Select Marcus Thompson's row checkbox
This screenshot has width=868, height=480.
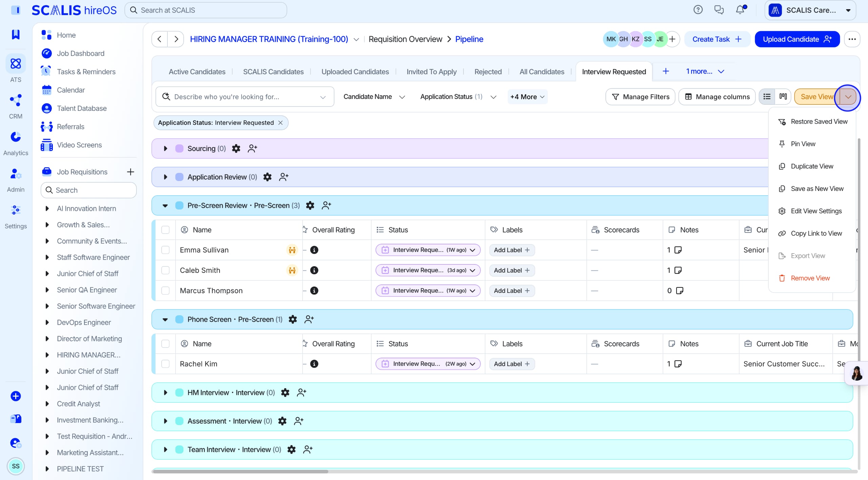click(x=165, y=291)
